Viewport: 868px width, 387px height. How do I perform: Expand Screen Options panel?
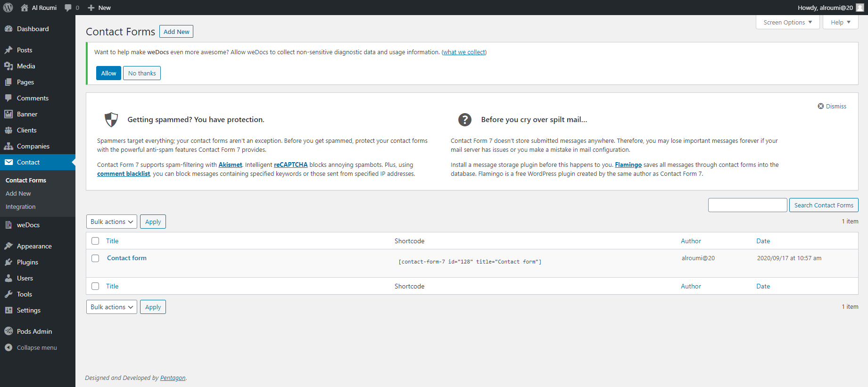pyautogui.click(x=788, y=22)
